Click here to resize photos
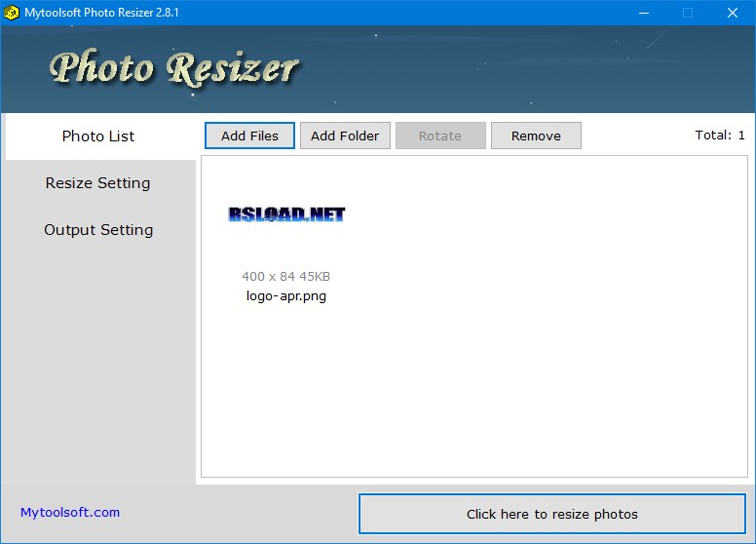756x544 pixels. pyautogui.click(x=552, y=514)
